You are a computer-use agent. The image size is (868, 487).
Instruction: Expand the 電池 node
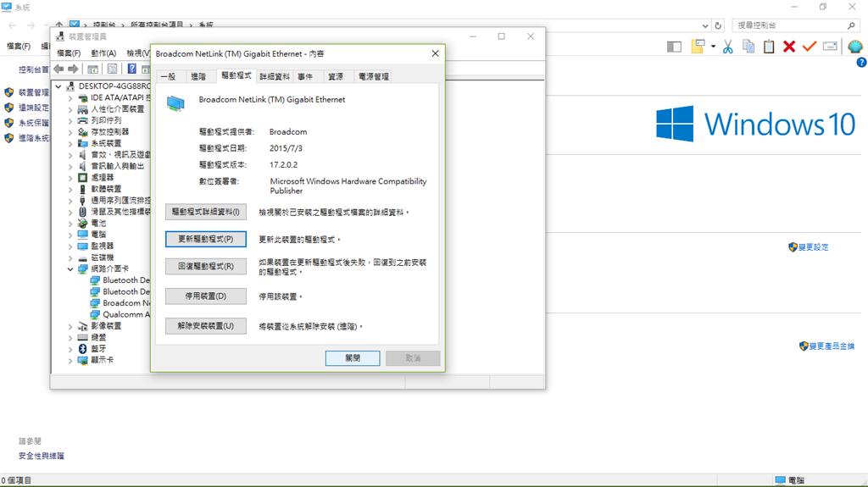(x=70, y=224)
